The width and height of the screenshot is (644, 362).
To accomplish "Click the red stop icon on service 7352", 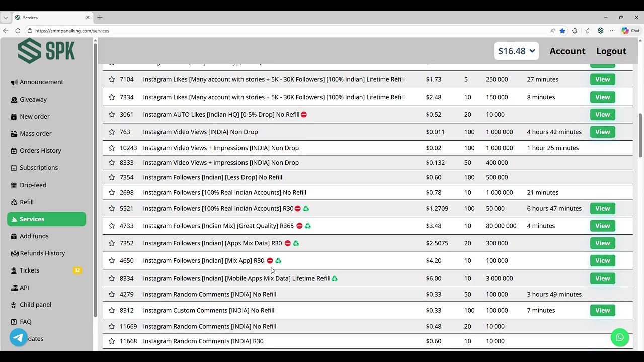I will (288, 243).
